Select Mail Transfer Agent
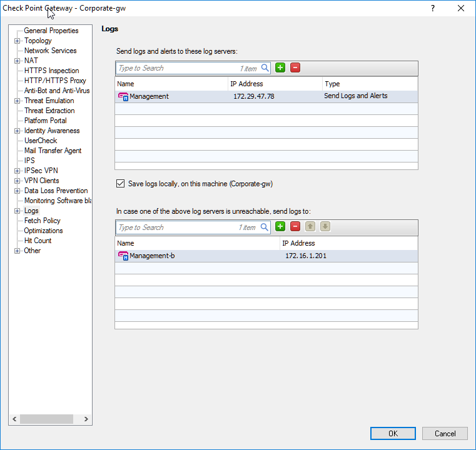 (x=53, y=151)
